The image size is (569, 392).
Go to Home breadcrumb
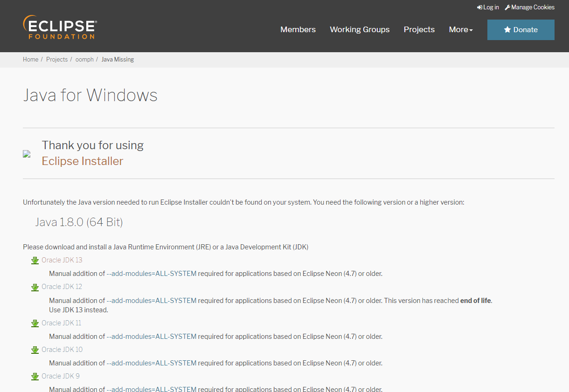pos(31,60)
